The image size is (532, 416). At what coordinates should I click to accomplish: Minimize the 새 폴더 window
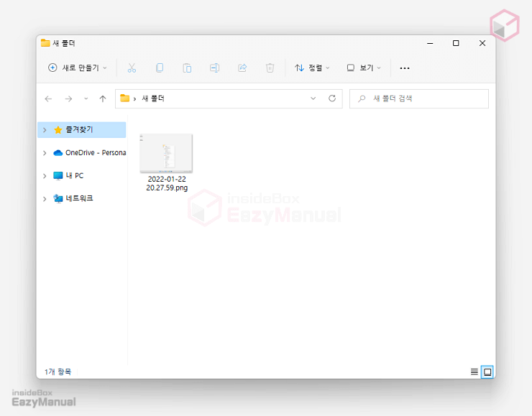click(x=430, y=43)
